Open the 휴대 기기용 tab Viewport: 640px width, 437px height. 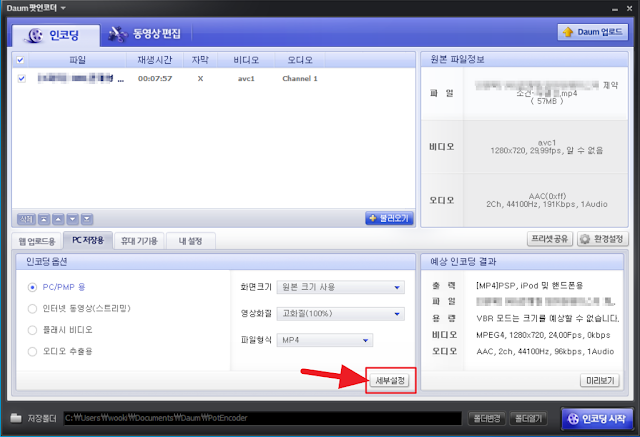(139, 241)
